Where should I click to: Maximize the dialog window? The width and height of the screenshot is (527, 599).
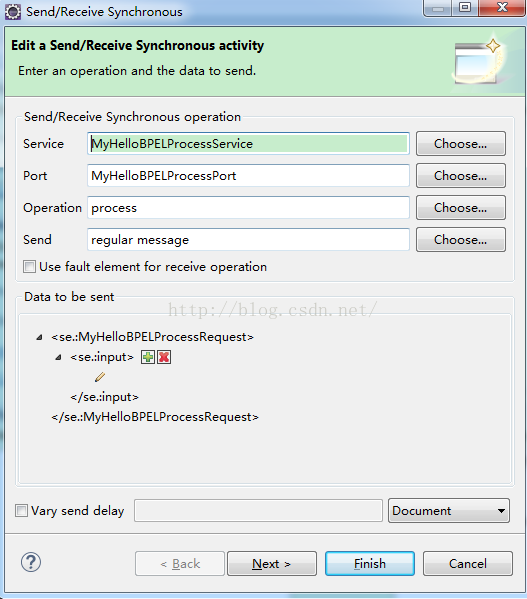465,8
